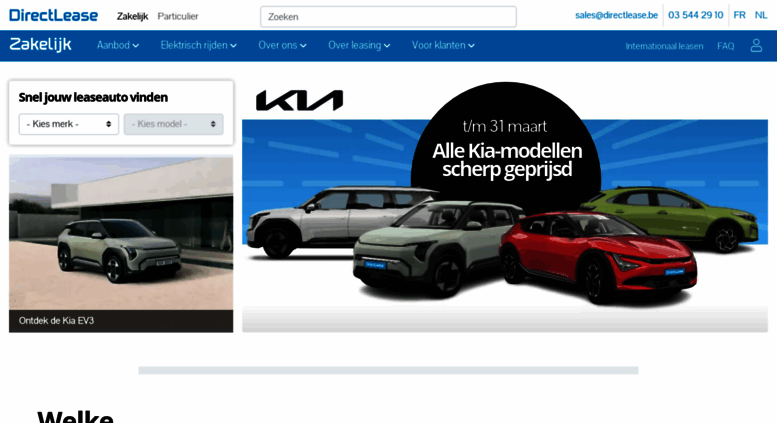Switch language to NL
Image resolution: width=777 pixels, height=423 pixels.
click(x=761, y=15)
